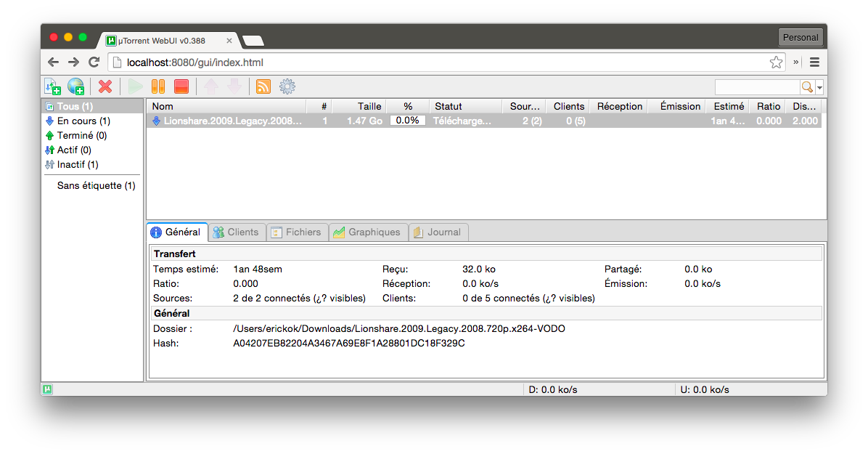The height and width of the screenshot is (454, 868).
Task: Sort by the Taille column header
Action: click(x=359, y=107)
